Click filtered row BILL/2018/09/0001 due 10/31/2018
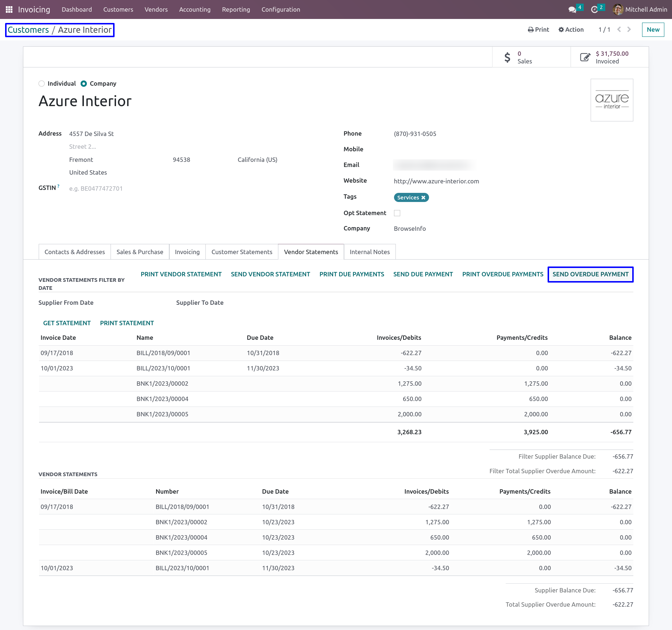The width and height of the screenshot is (672, 630). [336, 353]
